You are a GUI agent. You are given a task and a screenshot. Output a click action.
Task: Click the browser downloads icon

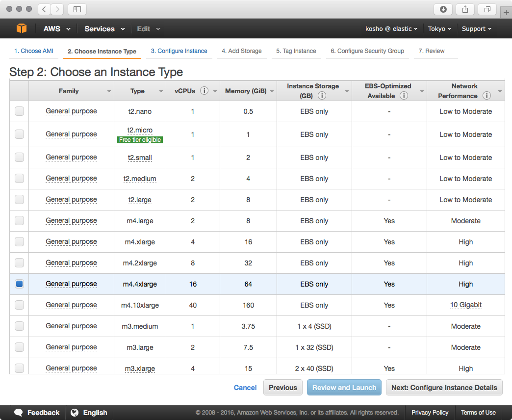(x=443, y=9)
